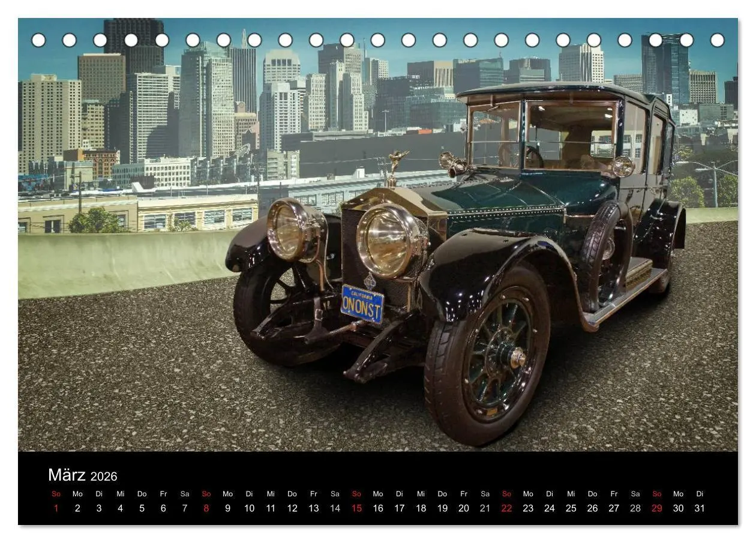
Task: Open the vintage car photo
Action: 378,235
